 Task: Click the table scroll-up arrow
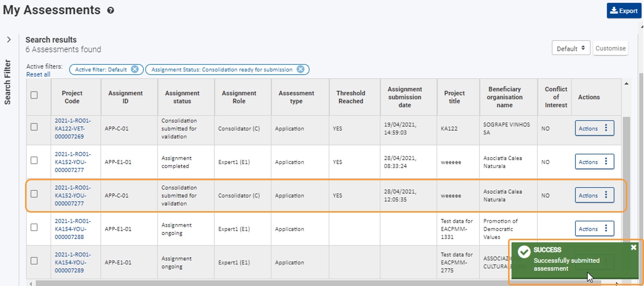[627, 84]
